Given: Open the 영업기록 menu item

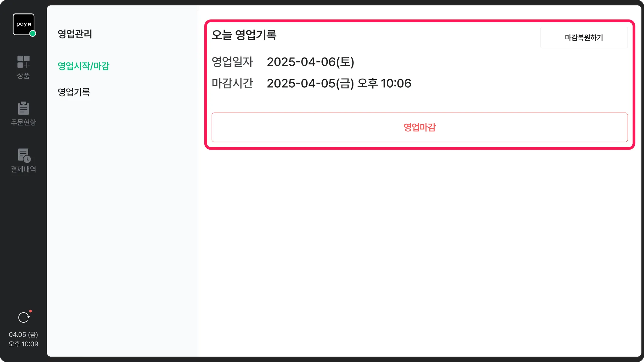Looking at the screenshot, I should point(74,92).
